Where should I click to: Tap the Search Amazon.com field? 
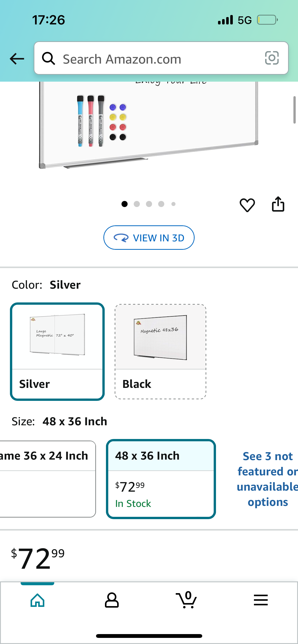pyautogui.click(x=153, y=59)
